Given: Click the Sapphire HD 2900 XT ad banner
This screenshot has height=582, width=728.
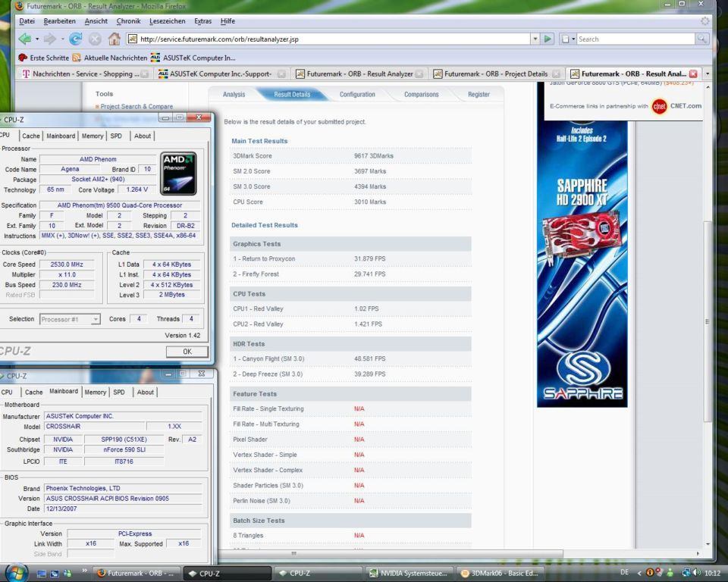Looking at the screenshot, I should coord(582,264).
